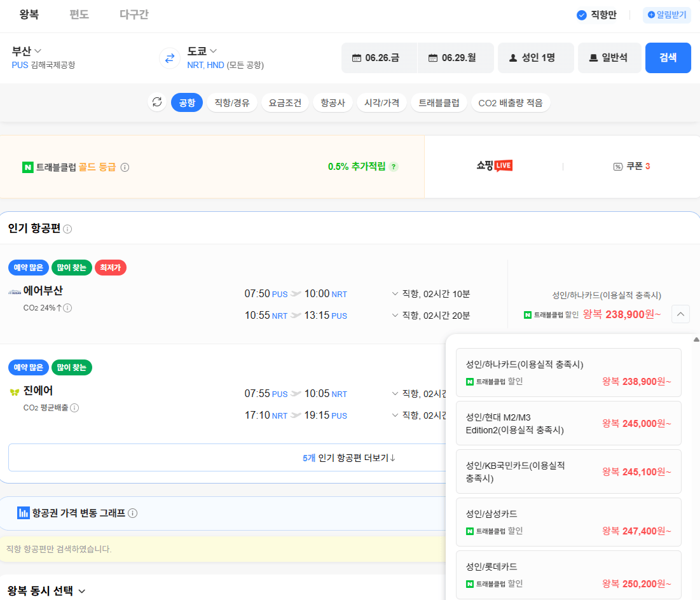Select the 요금조건 filter chip
The height and width of the screenshot is (600, 700).
coord(285,102)
